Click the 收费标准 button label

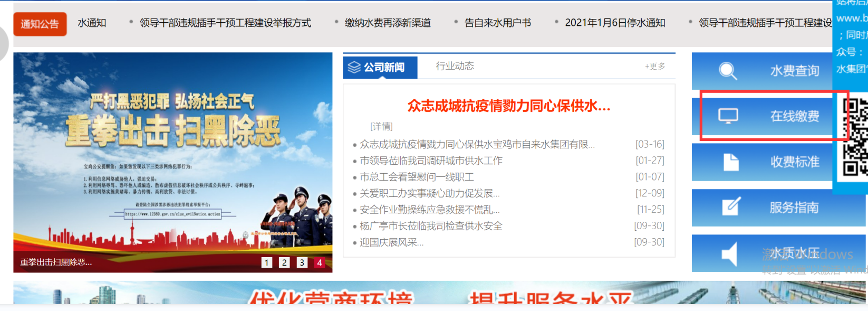coord(795,162)
